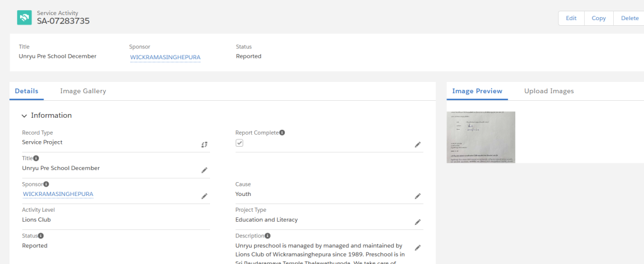Click Project Type value Education and Literacy

point(267,220)
